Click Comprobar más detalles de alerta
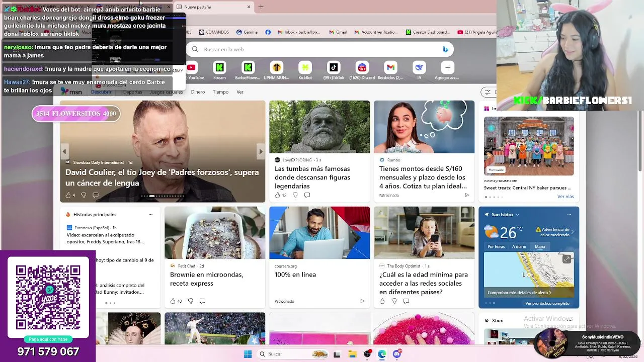The height and width of the screenshot is (362, 644). pos(519,293)
